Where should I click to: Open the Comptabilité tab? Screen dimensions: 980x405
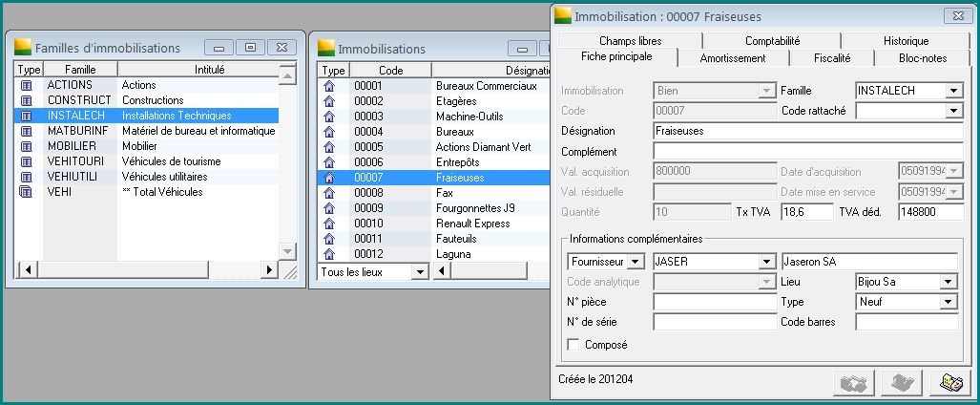[772, 41]
